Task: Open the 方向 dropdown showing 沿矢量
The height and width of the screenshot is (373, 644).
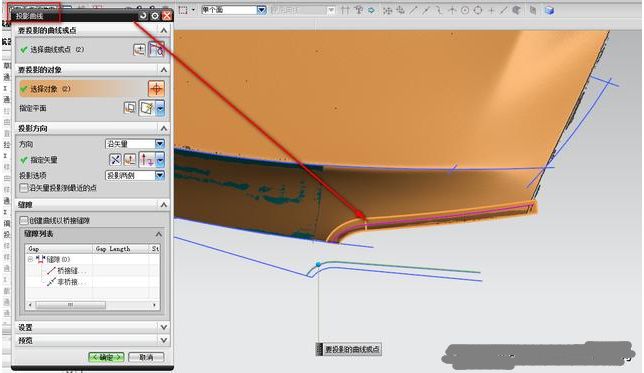Action: [135, 144]
